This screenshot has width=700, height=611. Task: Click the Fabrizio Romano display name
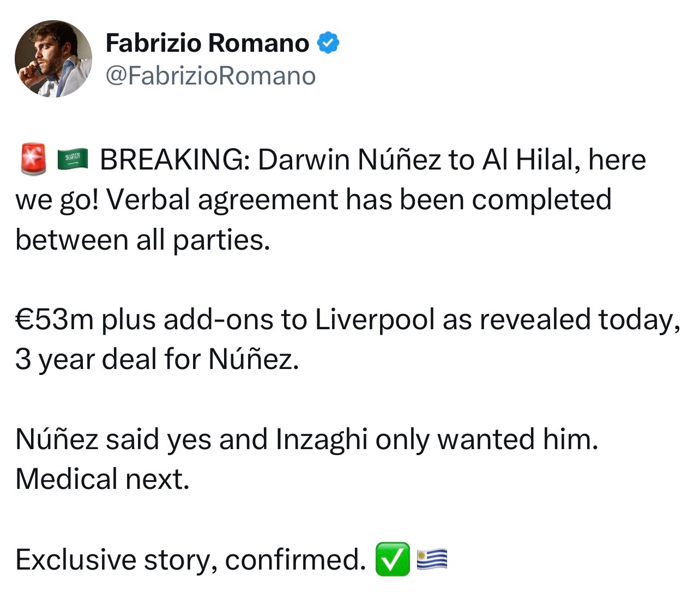(208, 43)
